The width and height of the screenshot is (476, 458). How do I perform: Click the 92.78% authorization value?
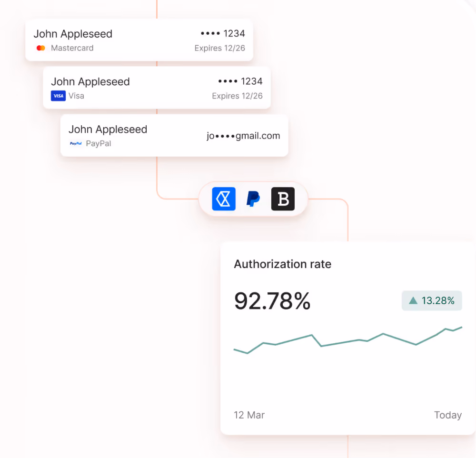[x=272, y=301]
